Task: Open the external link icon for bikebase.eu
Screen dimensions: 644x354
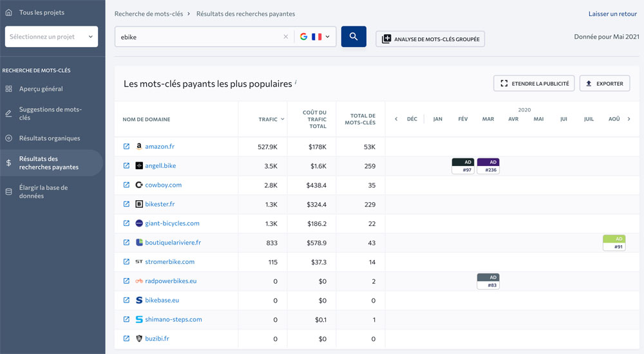Action: coord(126,300)
